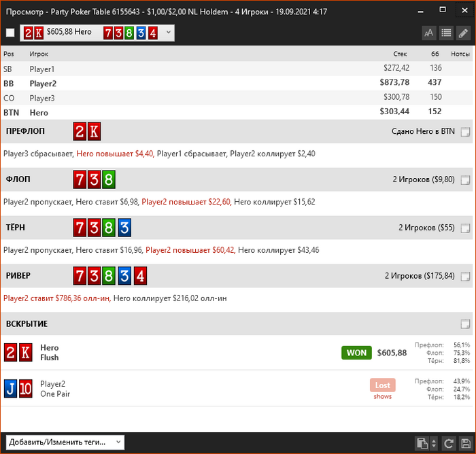This screenshot has width=476, height=454.
Task: Click Hero's K card at showdown
Action: [26, 352]
